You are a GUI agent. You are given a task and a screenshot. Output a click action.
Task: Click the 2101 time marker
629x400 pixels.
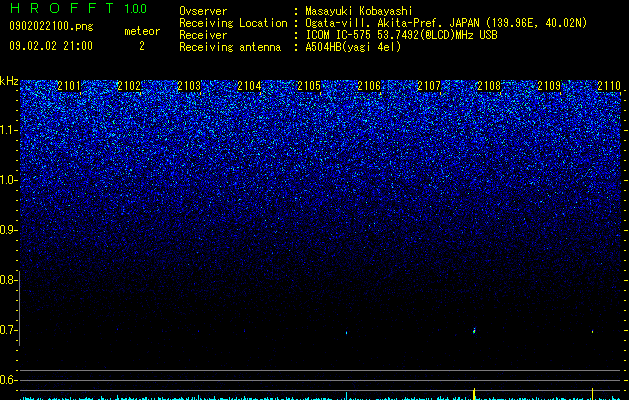(x=69, y=86)
